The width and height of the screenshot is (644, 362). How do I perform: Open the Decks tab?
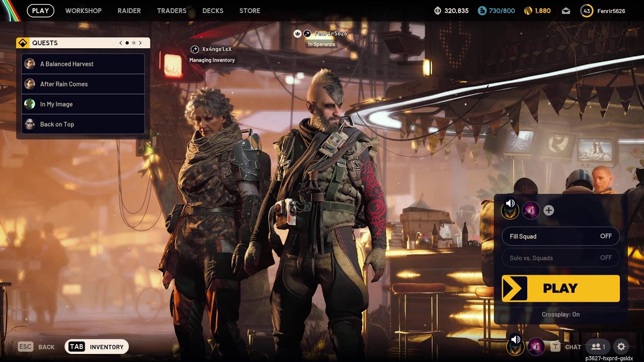point(213,11)
